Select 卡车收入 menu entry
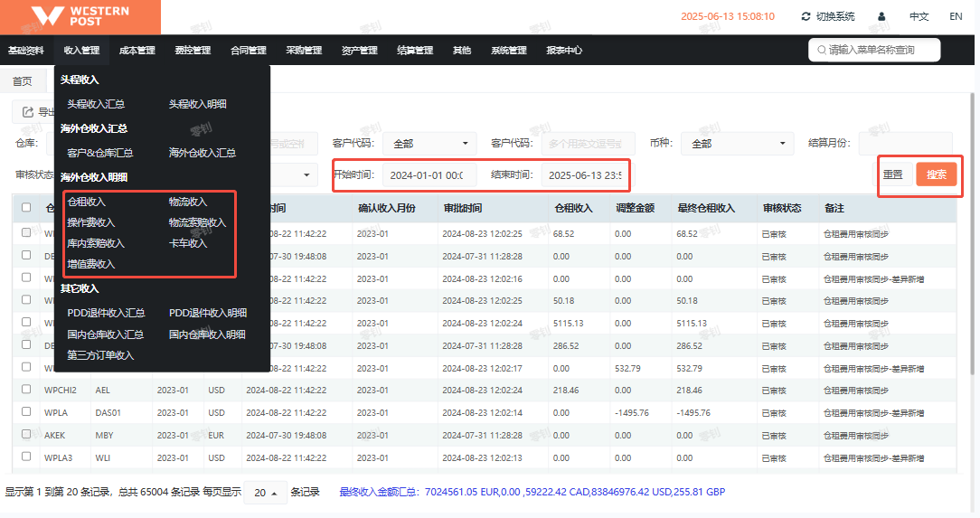This screenshot has height=518, width=980. click(188, 242)
